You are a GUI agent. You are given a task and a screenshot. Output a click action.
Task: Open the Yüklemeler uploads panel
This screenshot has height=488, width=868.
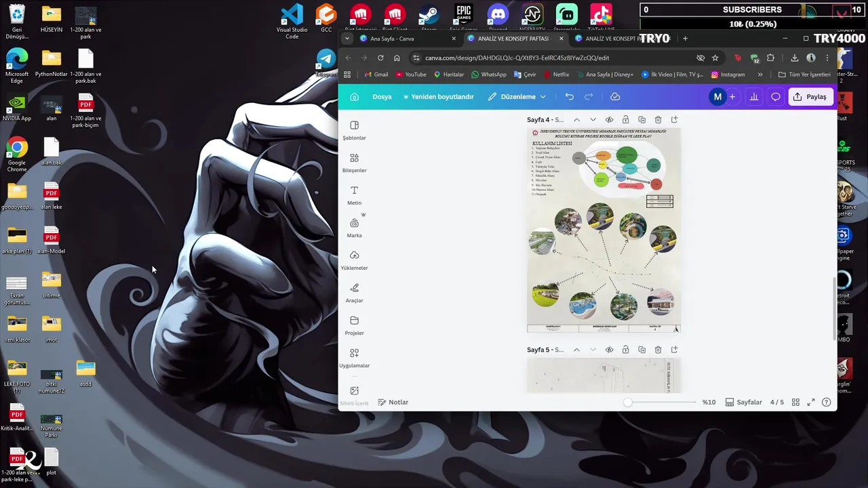(354, 260)
